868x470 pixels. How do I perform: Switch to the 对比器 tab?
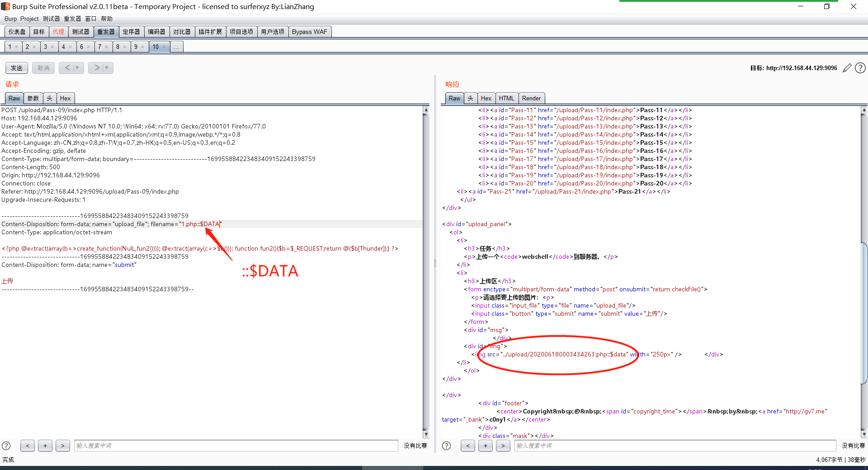click(x=182, y=32)
